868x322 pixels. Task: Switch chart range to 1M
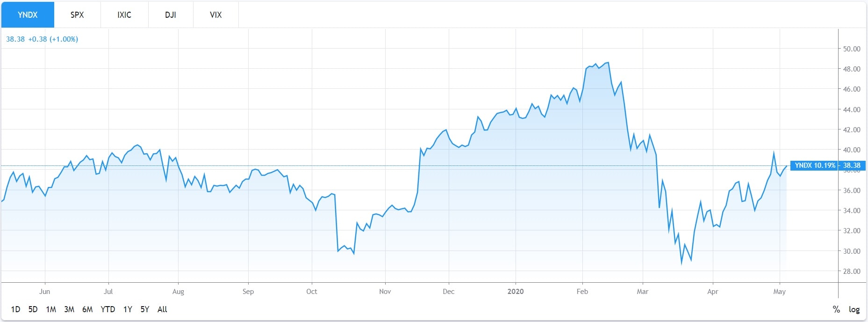[x=51, y=309]
